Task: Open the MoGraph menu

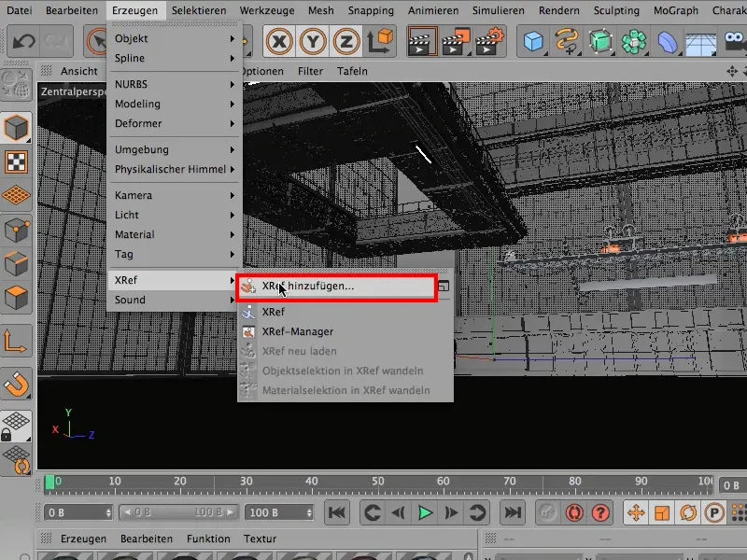Action: click(x=675, y=10)
